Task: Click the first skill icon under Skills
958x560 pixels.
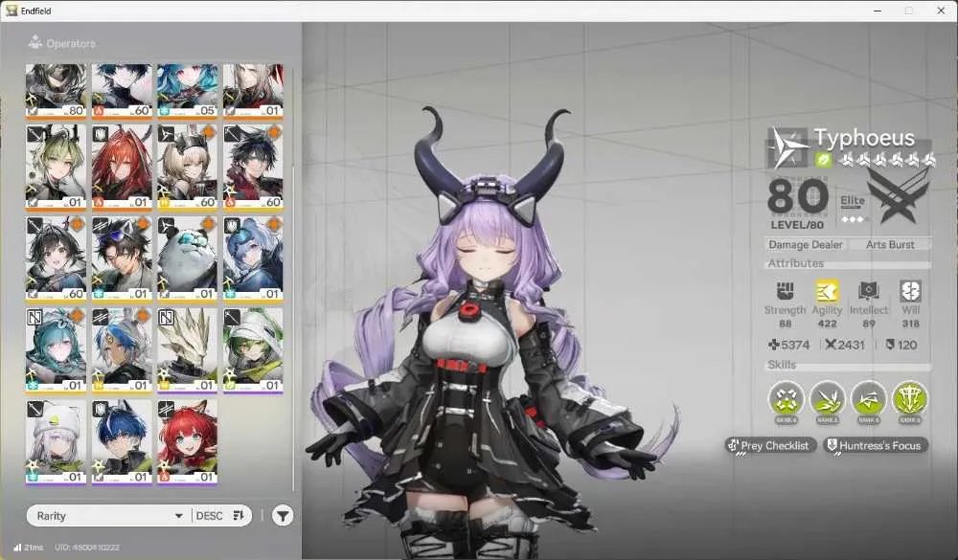Action: (787, 399)
